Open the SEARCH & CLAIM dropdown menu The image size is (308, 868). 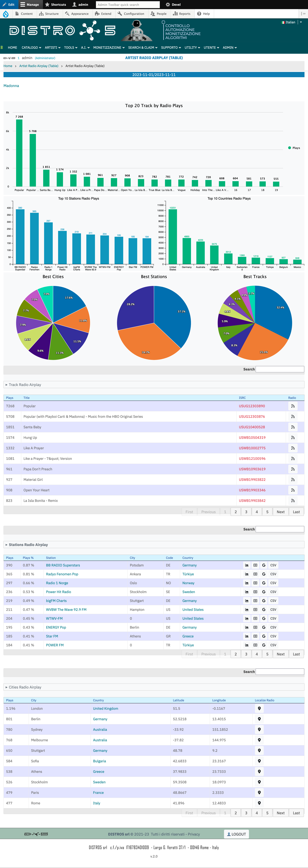[143, 48]
